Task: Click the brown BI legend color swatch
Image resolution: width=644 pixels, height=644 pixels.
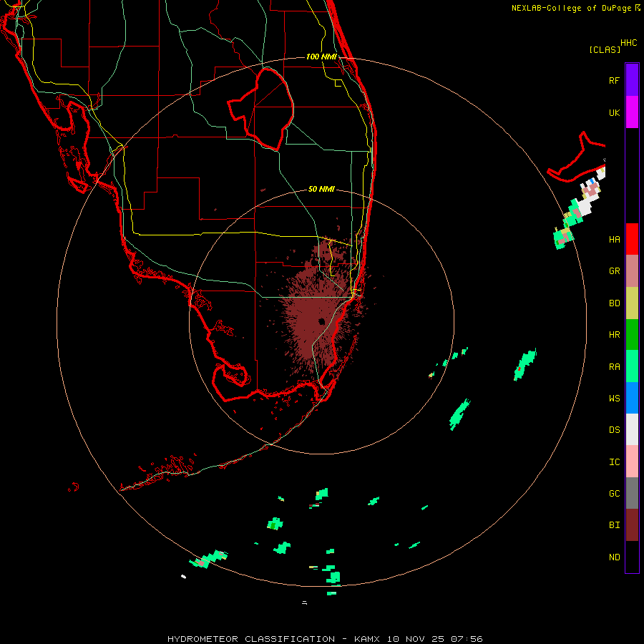Action: pos(632,525)
